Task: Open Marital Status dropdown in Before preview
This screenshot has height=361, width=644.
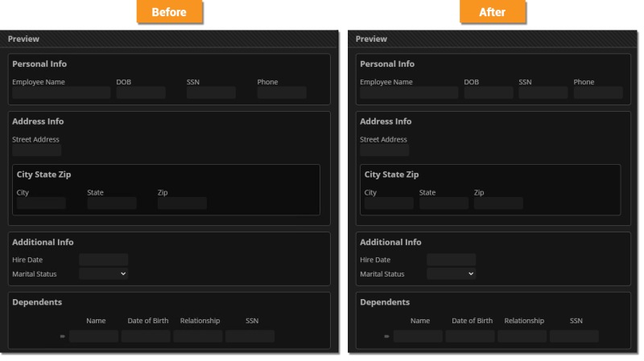Action: 104,273
